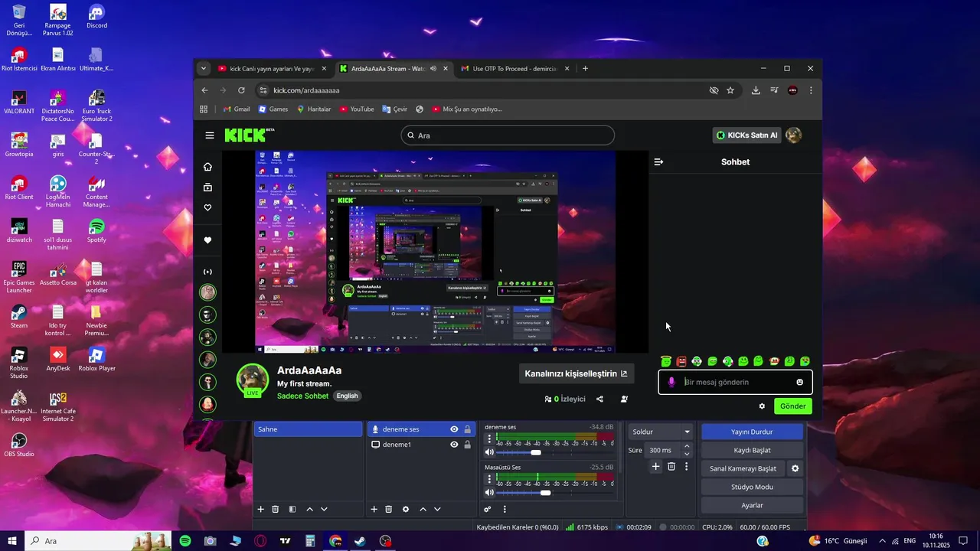Click the Yayını Durdur button
The image size is (980, 551).
(752, 432)
